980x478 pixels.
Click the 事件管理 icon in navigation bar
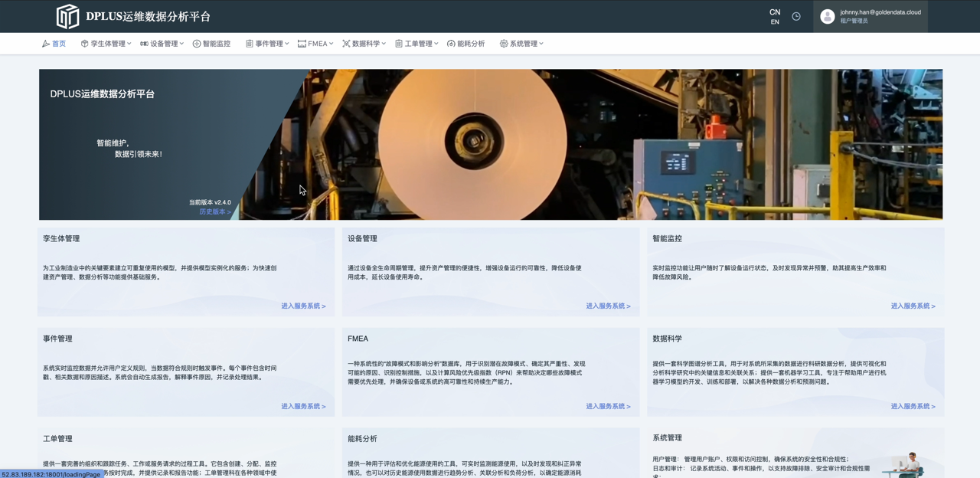[250, 44]
